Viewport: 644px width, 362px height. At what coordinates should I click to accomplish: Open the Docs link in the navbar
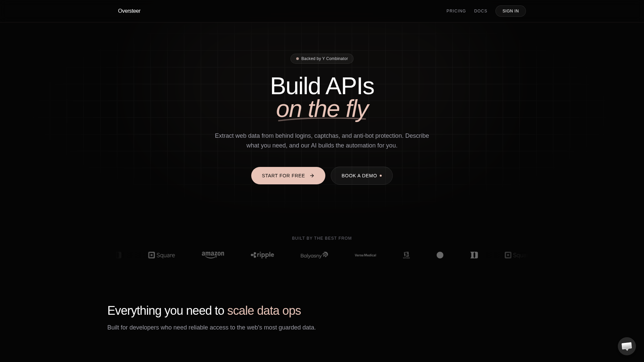[x=480, y=11]
